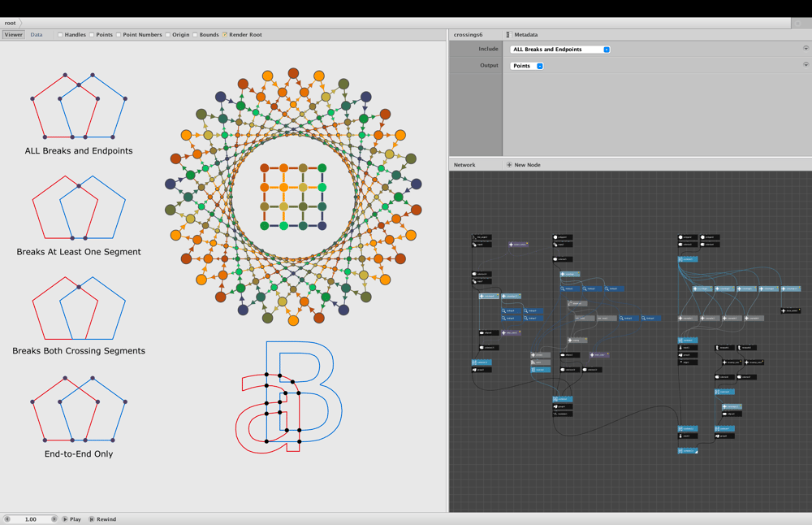The height and width of the screenshot is (525, 812).
Task: Switch to the Viewer tab
Action: click(14, 35)
